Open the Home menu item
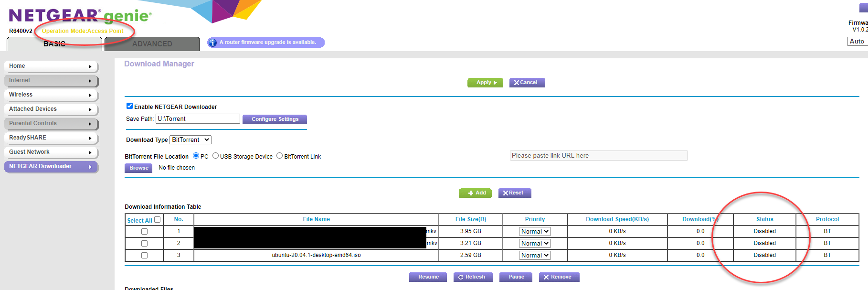The image size is (868, 290). [x=51, y=66]
